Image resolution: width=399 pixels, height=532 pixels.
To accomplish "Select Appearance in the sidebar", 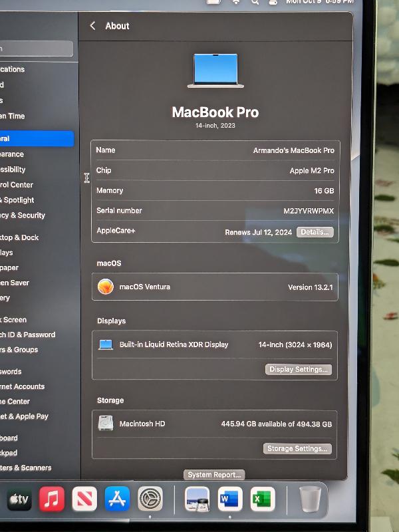I will 13,154.
